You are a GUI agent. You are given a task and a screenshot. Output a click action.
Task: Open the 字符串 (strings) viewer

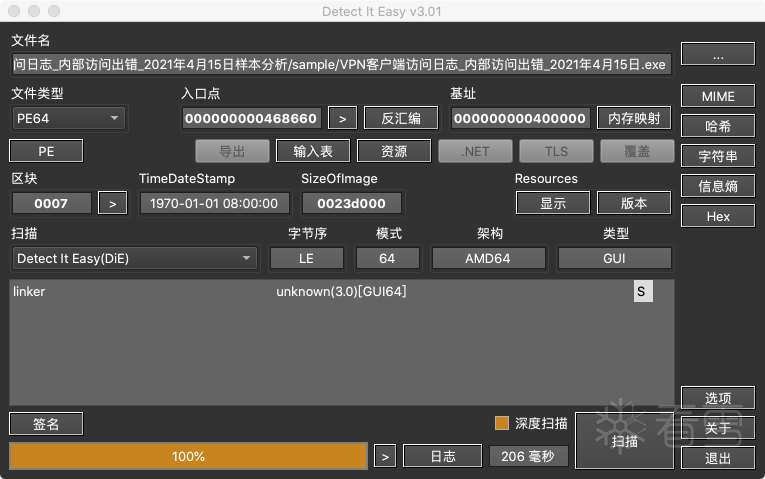click(x=718, y=156)
